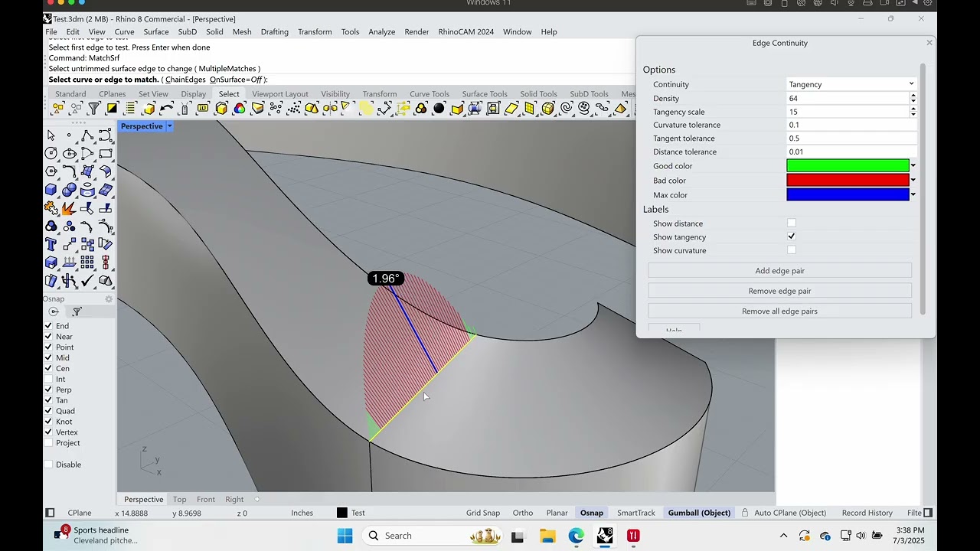The width and height of the screenshot is (980, 551).
Task: Choose the Fillet Curves tool in sidebar
Action: click(x=69, y=171)
